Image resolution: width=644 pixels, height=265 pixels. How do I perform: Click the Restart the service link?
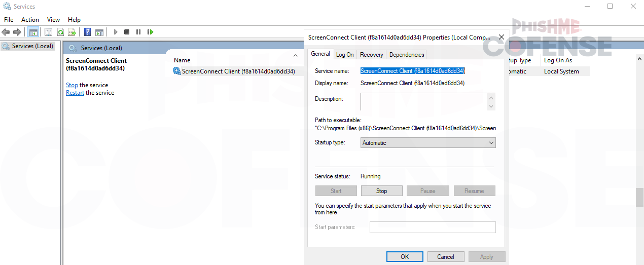tap(75, 93)
